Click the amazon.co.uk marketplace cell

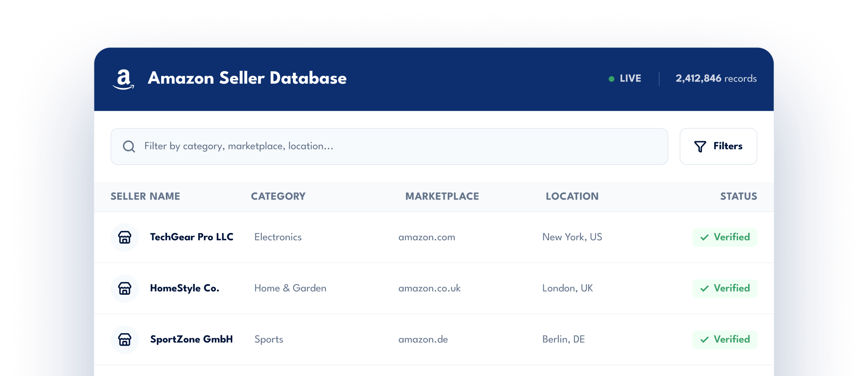(x=429, y=289)
